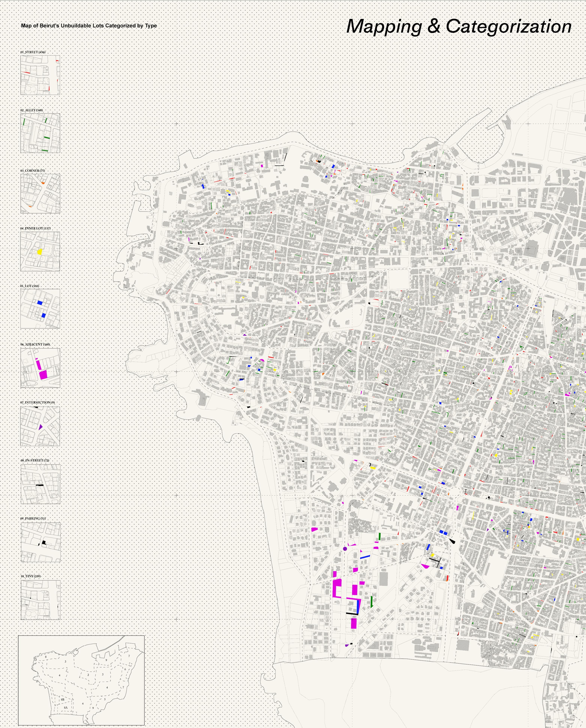The image size is (586, 728).
Task: Click the purple circle marker on the map
Action: pos(345,549)
